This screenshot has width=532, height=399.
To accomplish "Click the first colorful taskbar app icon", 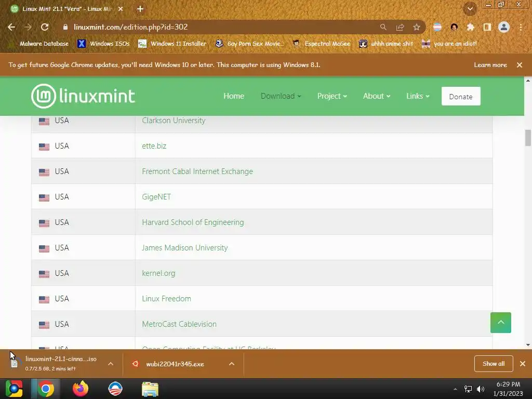I will [x=14, y=389].
